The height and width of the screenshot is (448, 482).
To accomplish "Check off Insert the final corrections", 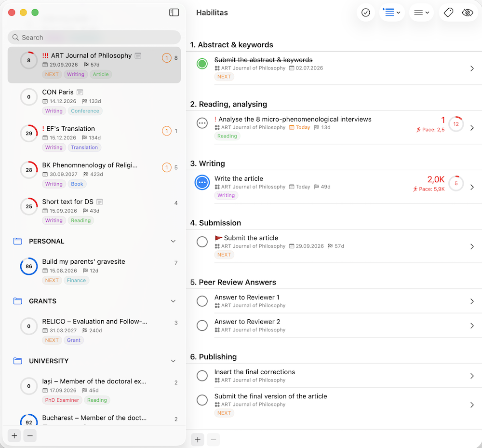I will point(202,376).
